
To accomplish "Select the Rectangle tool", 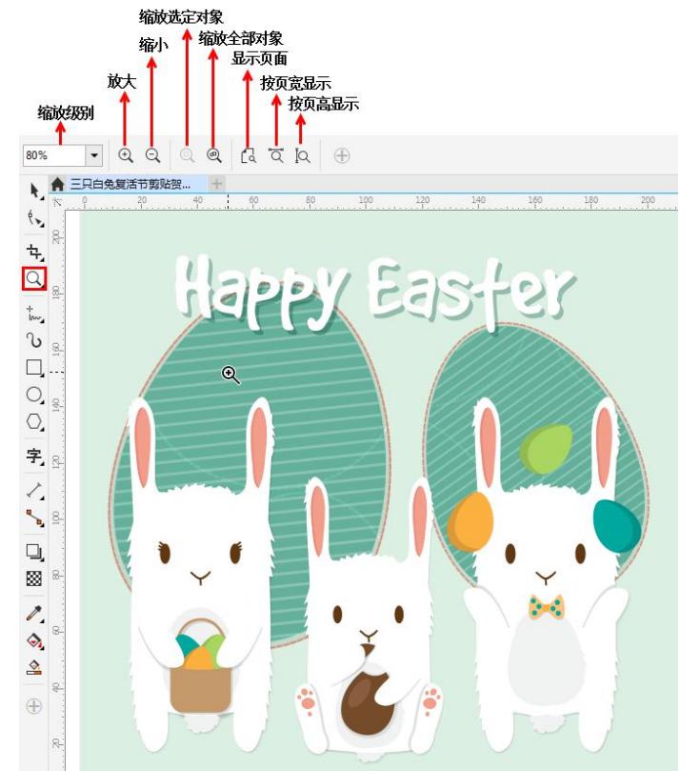I will 33,367.
